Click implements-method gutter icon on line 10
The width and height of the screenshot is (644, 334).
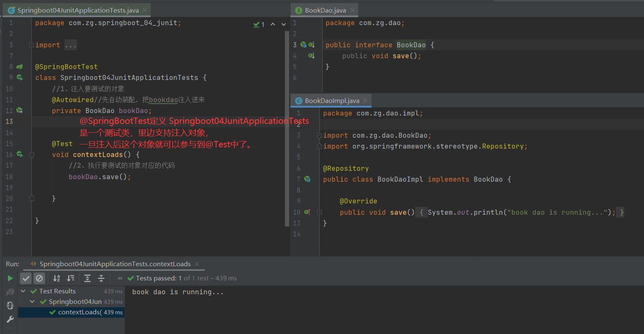(x=307, y=212)
